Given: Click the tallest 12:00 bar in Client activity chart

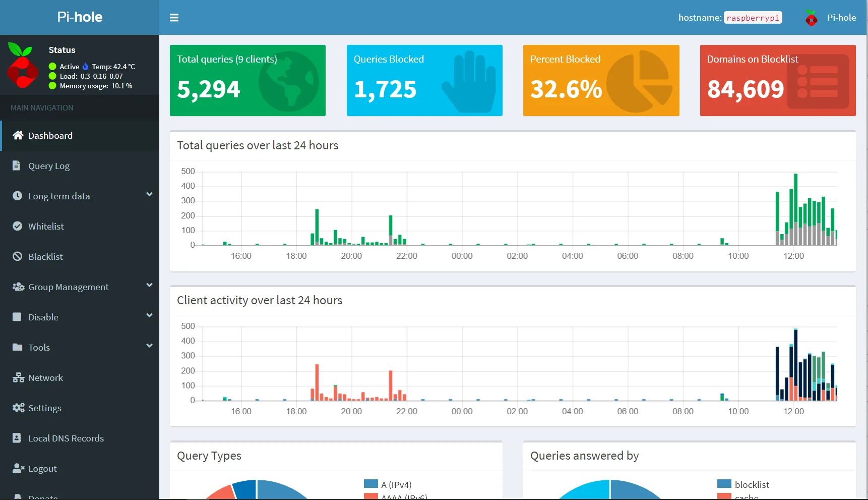Looking at the screenshot, I should (x=795, y=364).
